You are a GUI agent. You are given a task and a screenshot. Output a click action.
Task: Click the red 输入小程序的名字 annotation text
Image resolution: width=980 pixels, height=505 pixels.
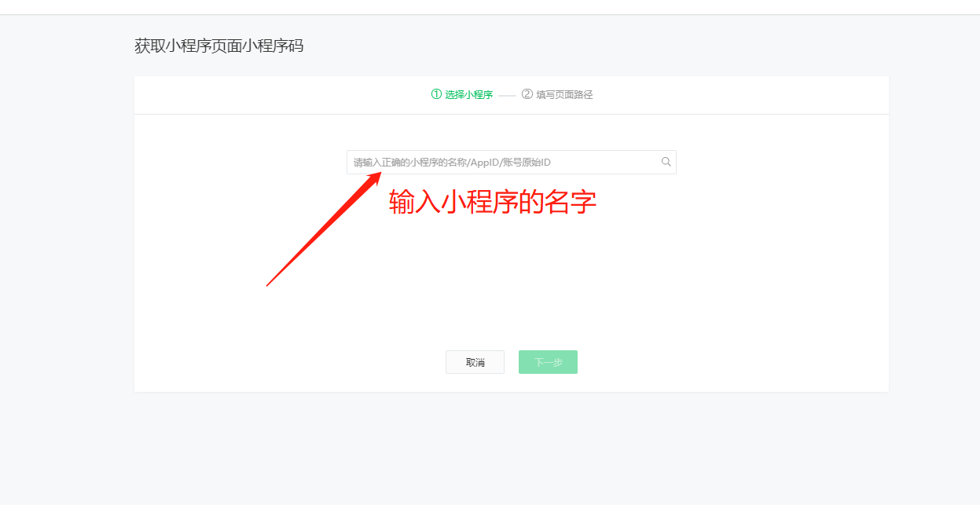[493, 202]
